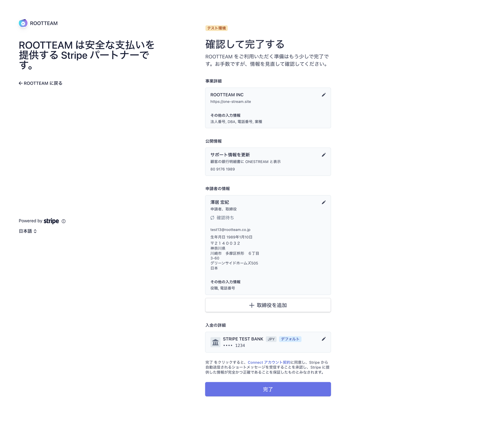Viewport: 501px width, 448px height.
Task: Click the ROOTTEAM brand name header
Action: [44, 23]
